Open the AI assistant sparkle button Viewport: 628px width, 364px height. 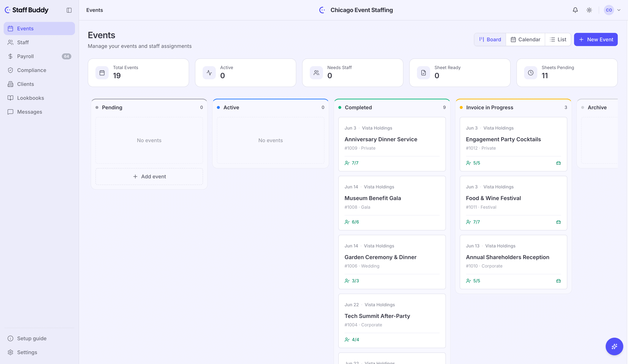click(614, 346)
